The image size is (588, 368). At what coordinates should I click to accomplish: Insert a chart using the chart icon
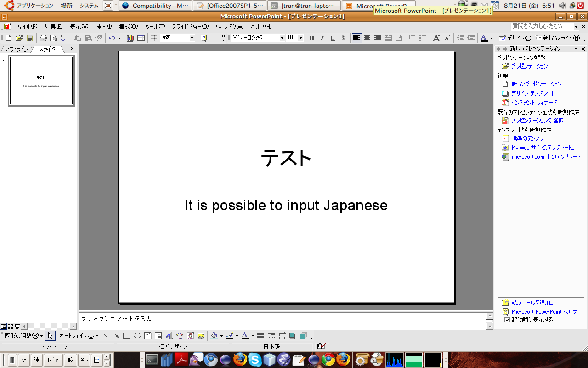point(130,38)
